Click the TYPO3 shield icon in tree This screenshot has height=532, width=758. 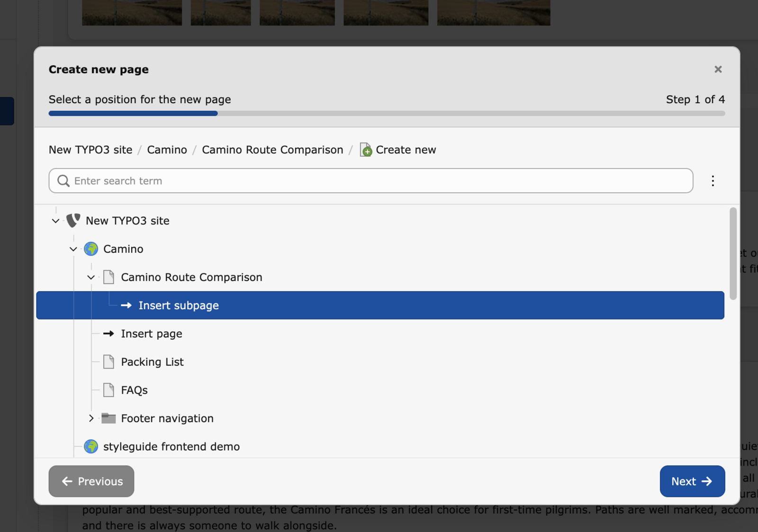(x=73, y=221)
